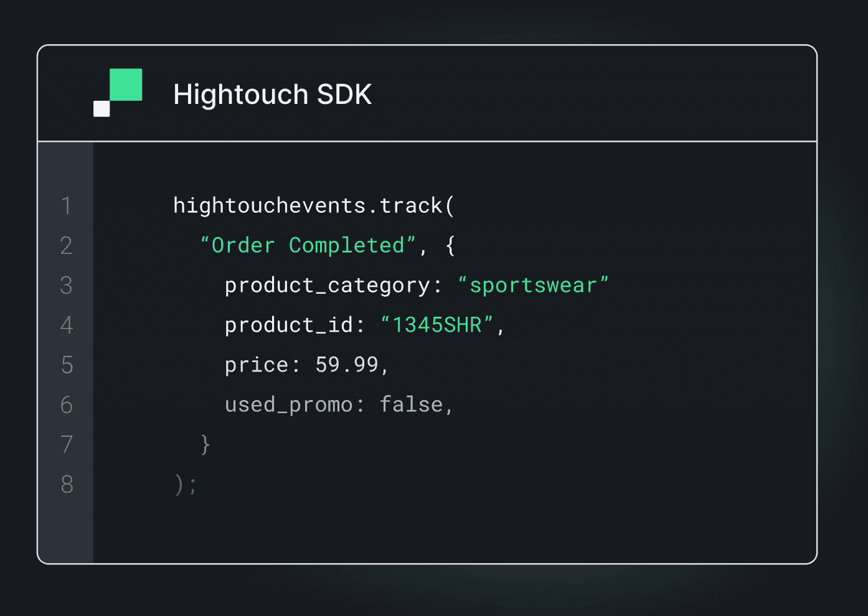This screenshot has height=616, width=868.
Task: Select the green square in the logo
Action: click(125, 85)
